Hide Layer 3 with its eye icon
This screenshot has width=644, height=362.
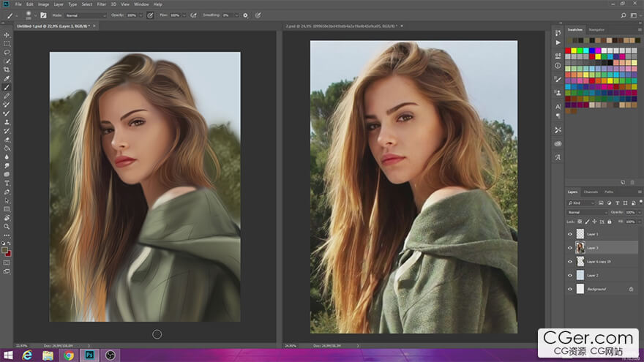pos(570,248)
